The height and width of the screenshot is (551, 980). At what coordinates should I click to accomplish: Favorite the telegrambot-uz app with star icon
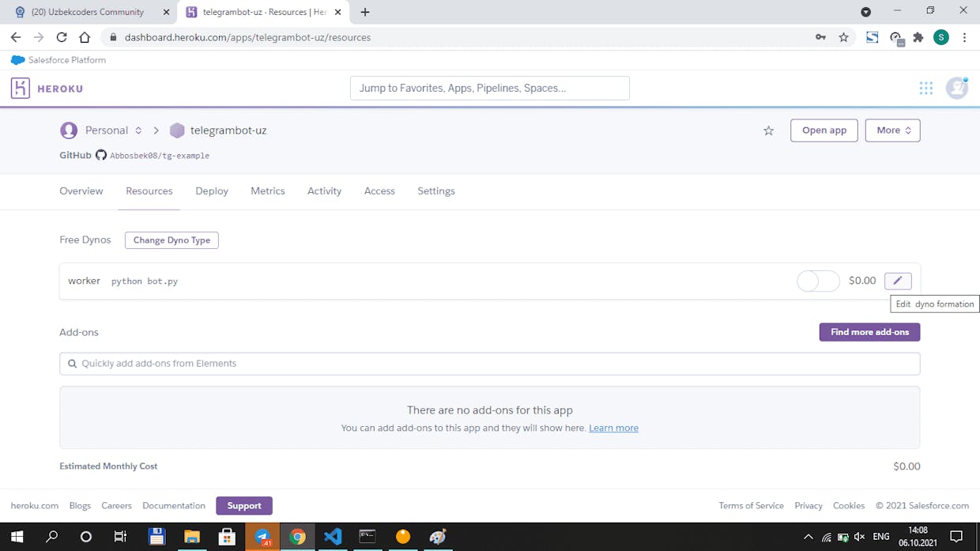click(768, 130)
